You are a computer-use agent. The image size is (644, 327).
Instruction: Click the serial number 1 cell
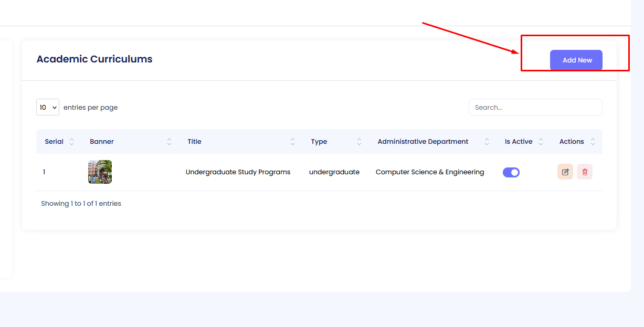tap(44, 172)
